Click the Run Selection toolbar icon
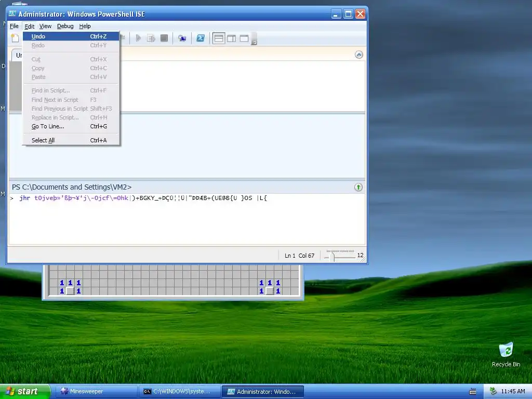 [151, 38]
